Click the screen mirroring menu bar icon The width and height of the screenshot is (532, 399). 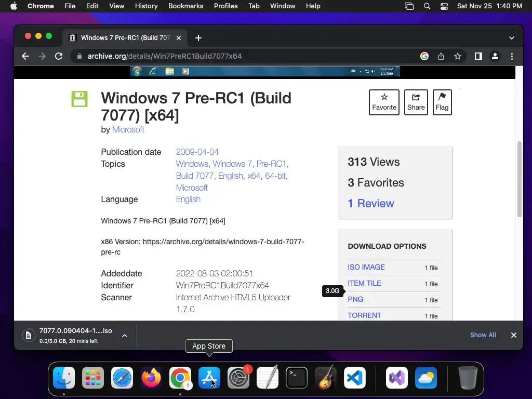(409, 6)
